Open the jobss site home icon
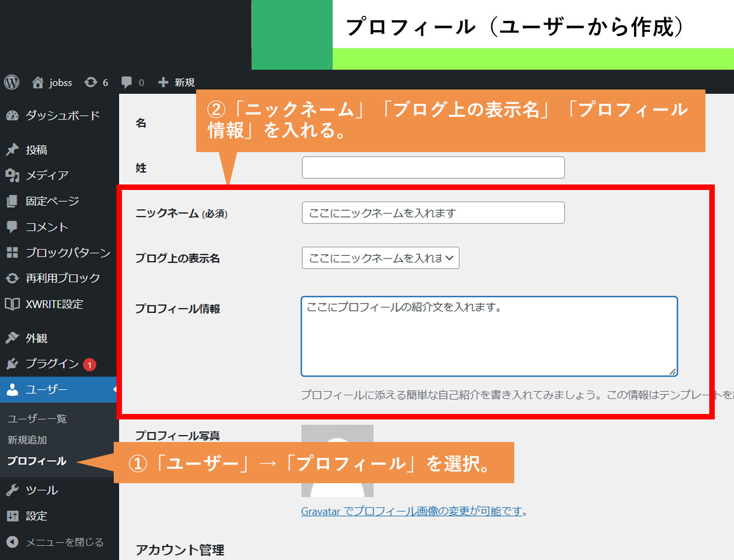Screen dimensions: 734x560 (38, 82)
